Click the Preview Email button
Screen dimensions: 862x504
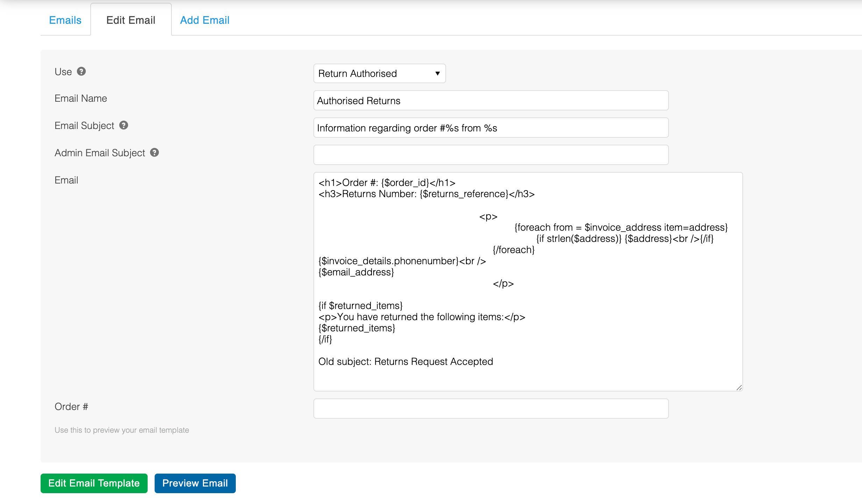pos(195,483)
